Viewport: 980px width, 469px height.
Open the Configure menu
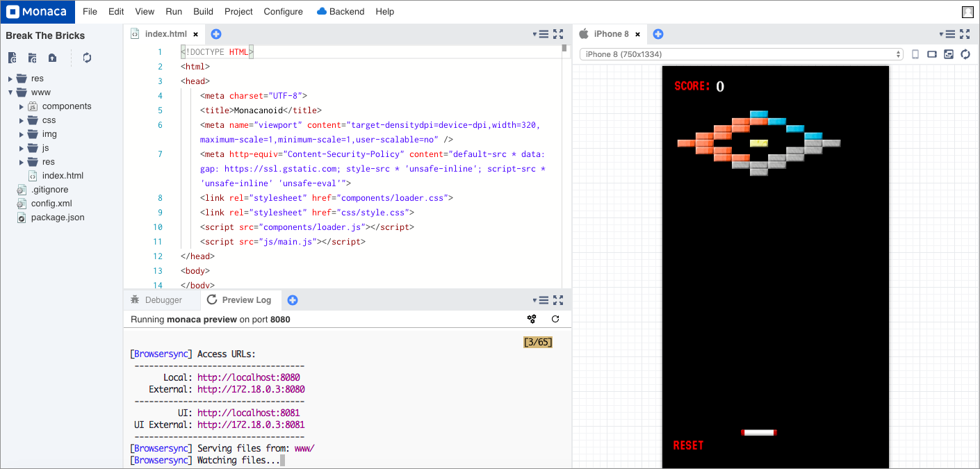[284, 12]
